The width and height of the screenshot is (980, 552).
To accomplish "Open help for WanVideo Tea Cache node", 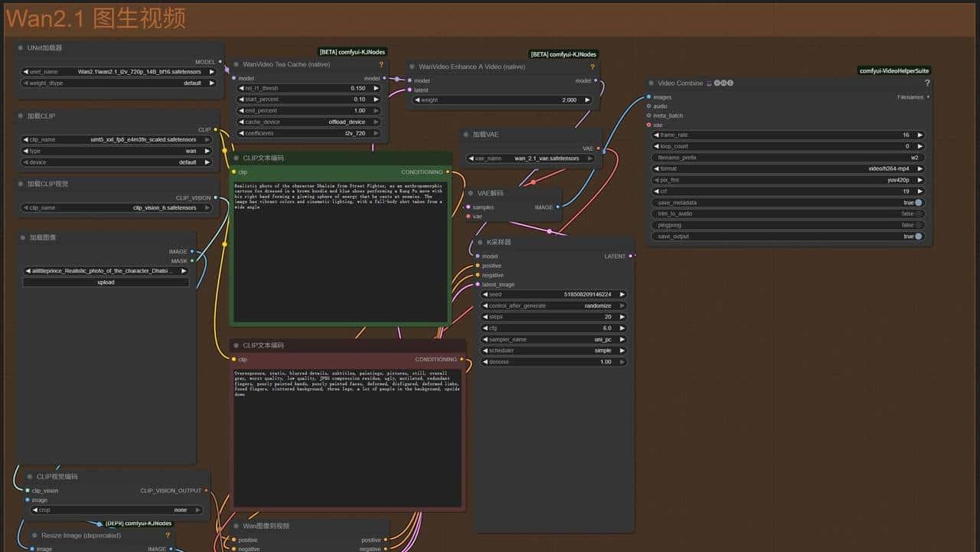I will tap(381, 65).
